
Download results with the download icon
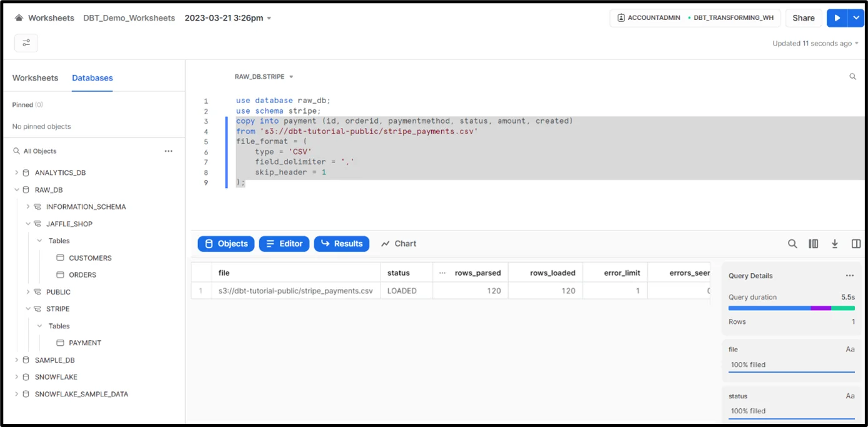(834, 244)
